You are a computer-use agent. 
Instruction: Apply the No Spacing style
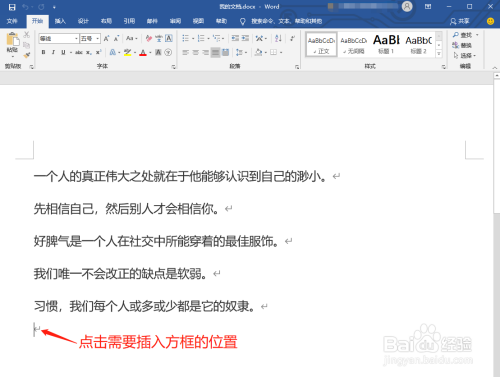coord(354,45)
